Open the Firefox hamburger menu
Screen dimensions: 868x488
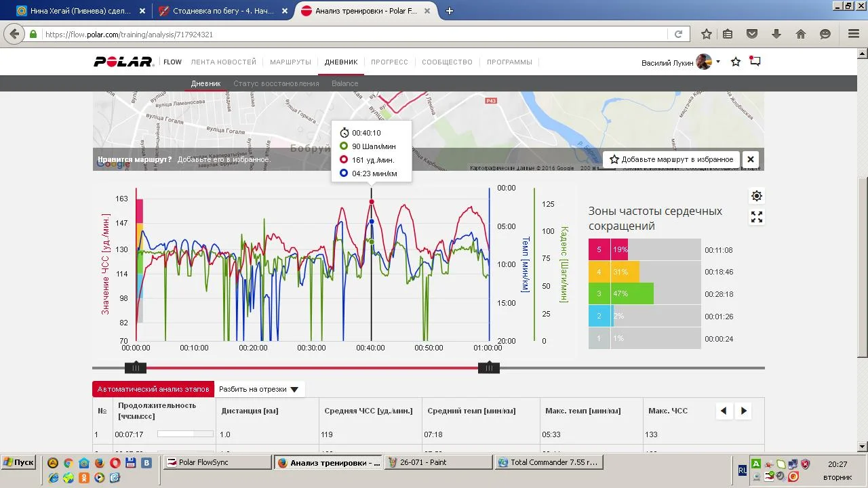pos(854,34)
